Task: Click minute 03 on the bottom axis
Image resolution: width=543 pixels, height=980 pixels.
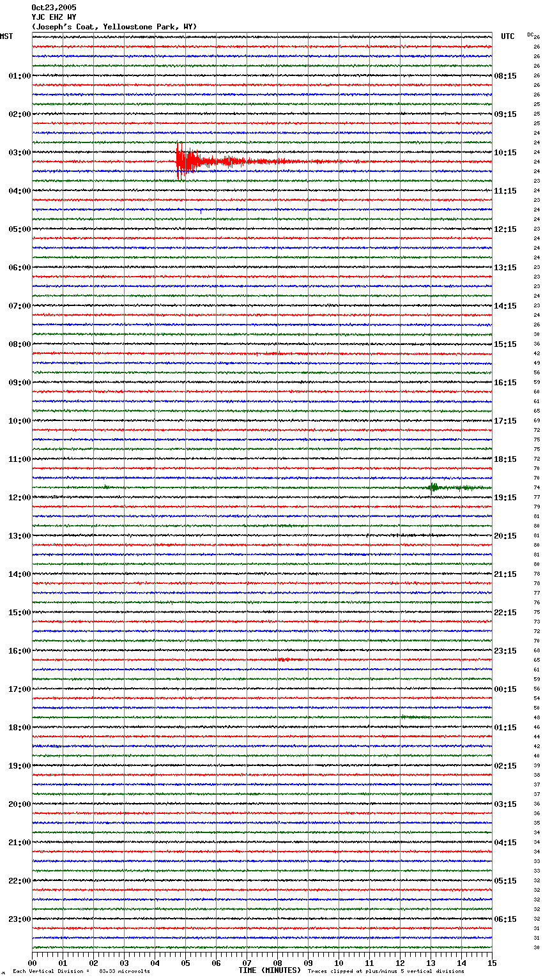Action: tap(124, 963)
